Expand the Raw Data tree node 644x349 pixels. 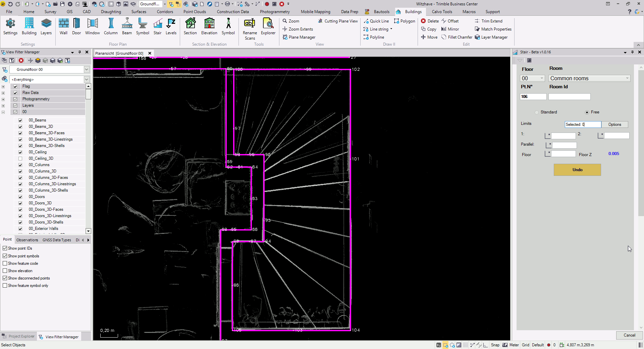pyautogui.click(x=3, y=93)
